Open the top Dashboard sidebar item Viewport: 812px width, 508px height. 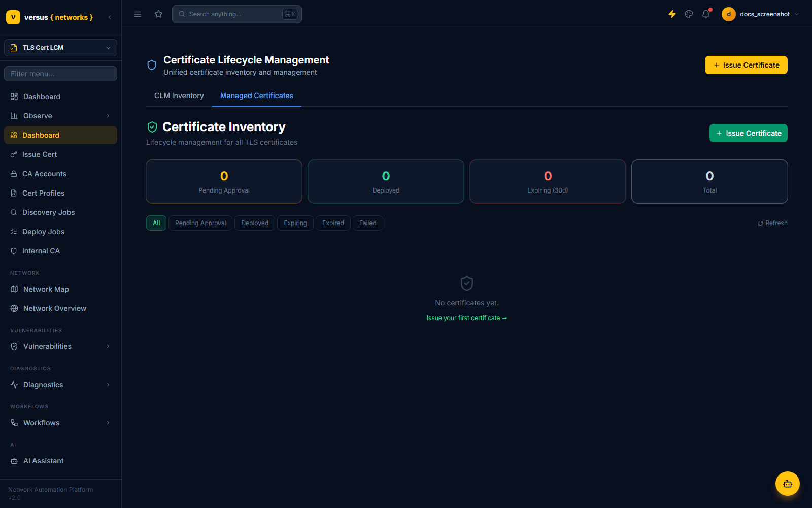pyautogui.click(x=60, y=97)
